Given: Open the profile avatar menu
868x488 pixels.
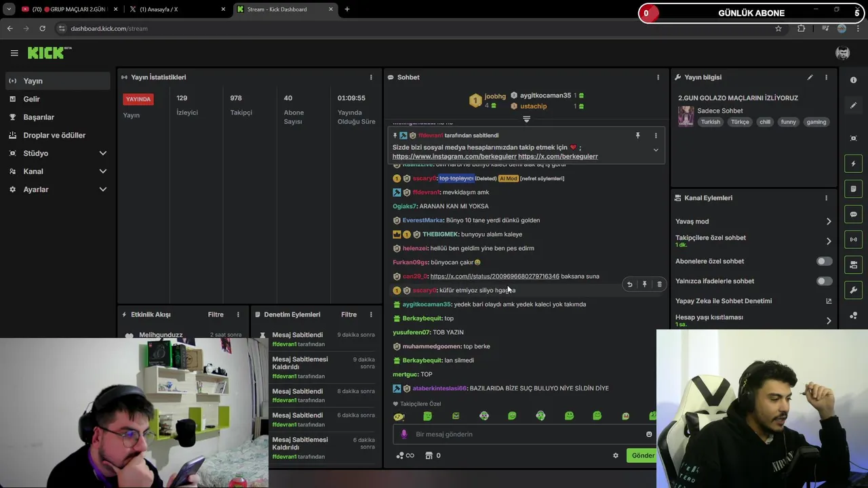Looking at the screenshot, I should coord(843,53).
